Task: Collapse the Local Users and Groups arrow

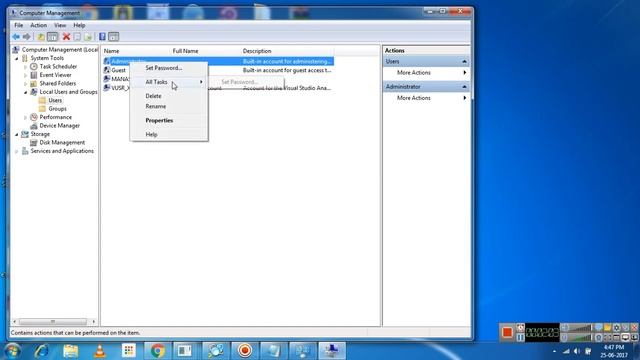Action: [25, 92]
